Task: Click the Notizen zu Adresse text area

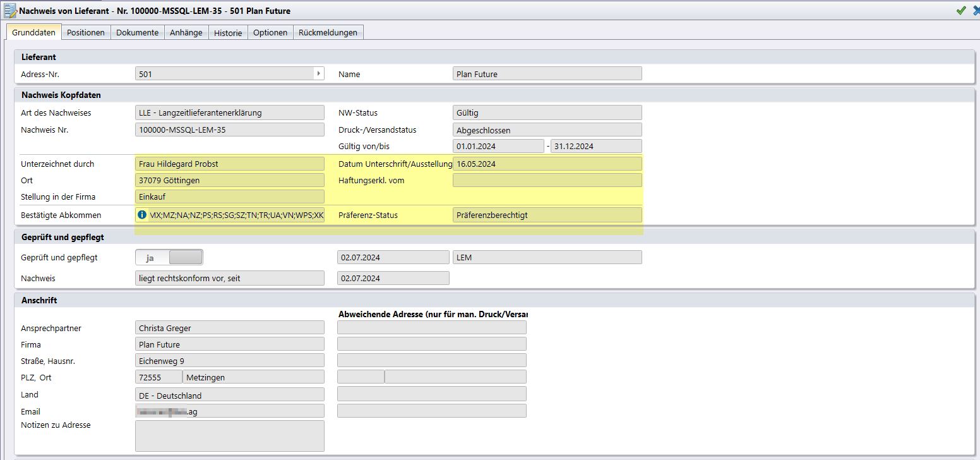Action: (x=230, y=436)
